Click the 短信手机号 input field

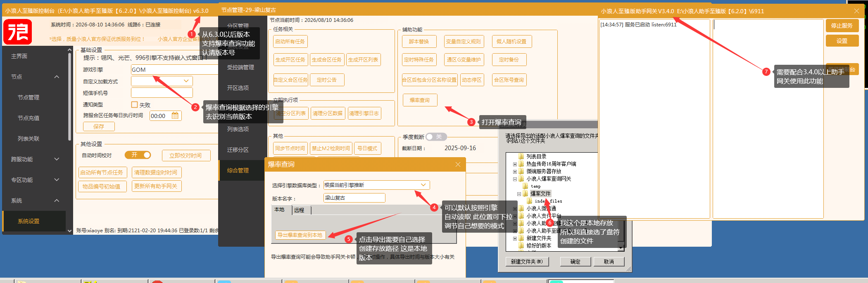coord(162,93)
